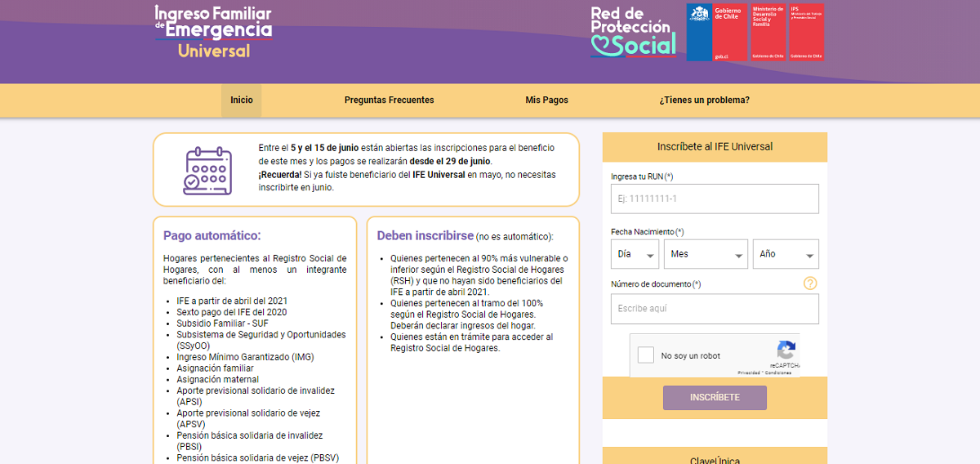Click the calendar icon in the notice box
This screenshot has height=464, width=980.
coord(207,170)
